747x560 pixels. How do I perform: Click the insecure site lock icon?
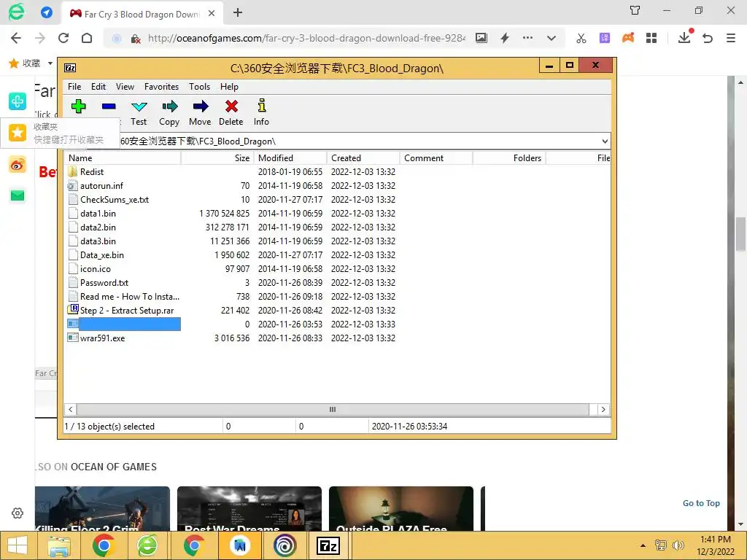(x=136, y=39)
